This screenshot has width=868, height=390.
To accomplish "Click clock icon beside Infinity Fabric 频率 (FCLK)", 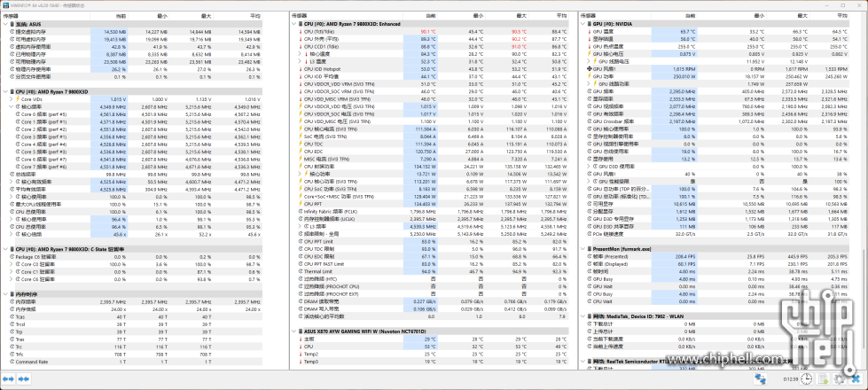I will pos(301,211).
